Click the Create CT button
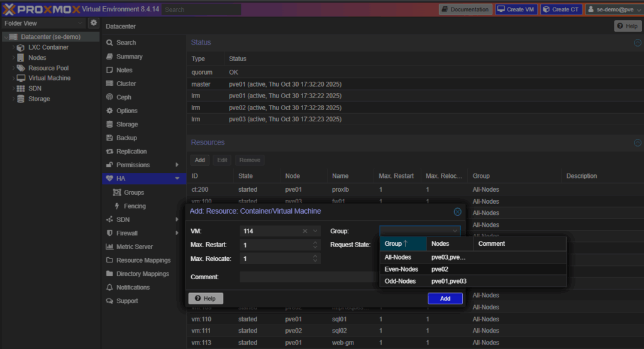644x349 pixels. pos(561,9)
